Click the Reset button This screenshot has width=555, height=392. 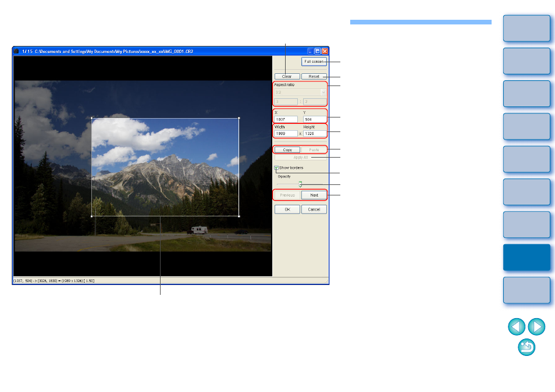click(x=314, y=76)
